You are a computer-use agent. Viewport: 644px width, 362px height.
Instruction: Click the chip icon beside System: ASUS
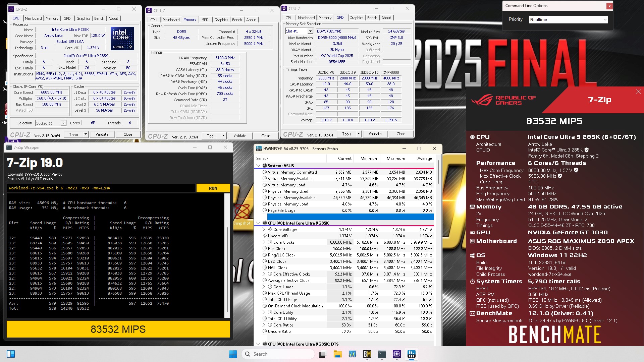tap(265, 166)
